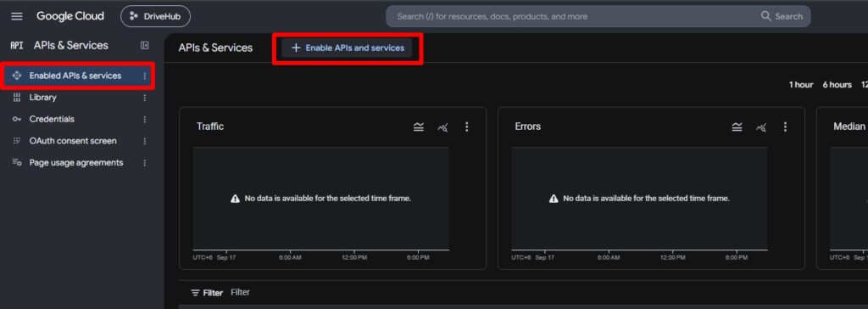This screenshot has width=868, height=309.
Task: Click Enable APIs and services button
Action: pyautogui.click(x=348, y=48)
